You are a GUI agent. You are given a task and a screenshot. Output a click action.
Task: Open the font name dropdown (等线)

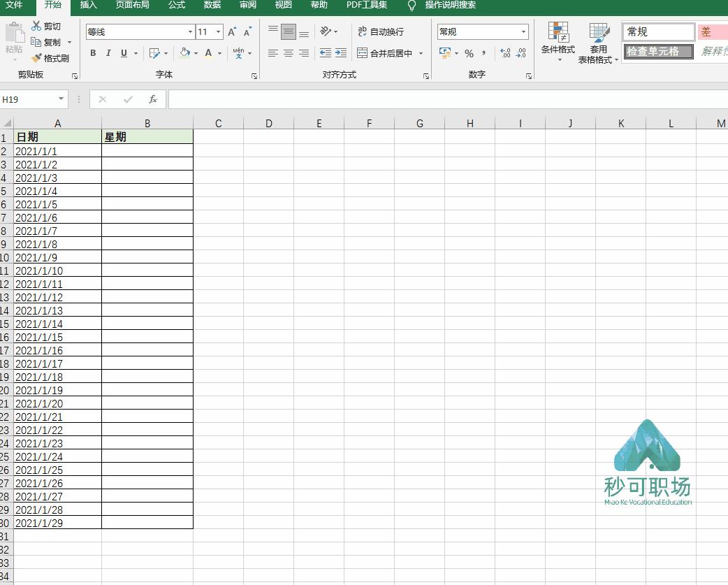click(190, 32)
